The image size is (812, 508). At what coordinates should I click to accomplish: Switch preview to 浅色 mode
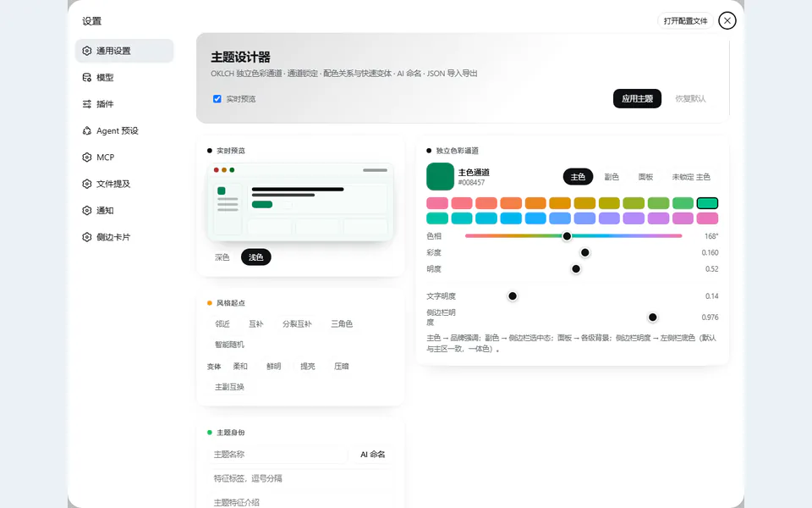(x=255, y=257)
